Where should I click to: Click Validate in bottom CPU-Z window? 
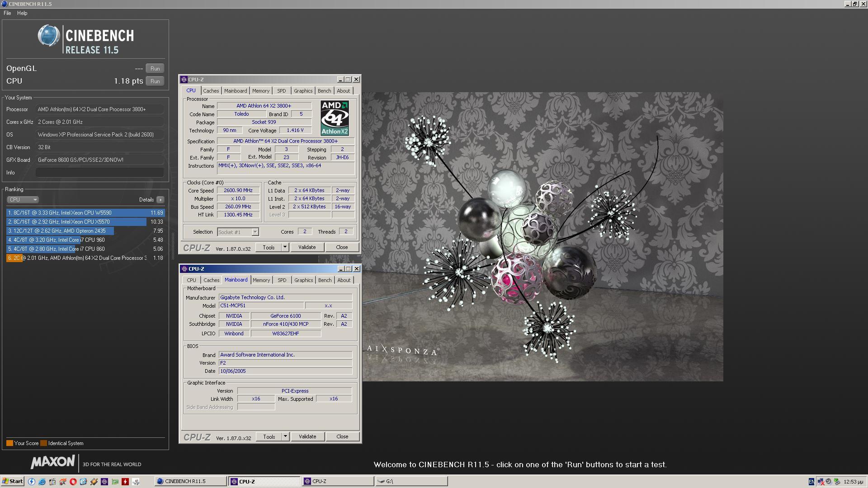coord(307,436)
